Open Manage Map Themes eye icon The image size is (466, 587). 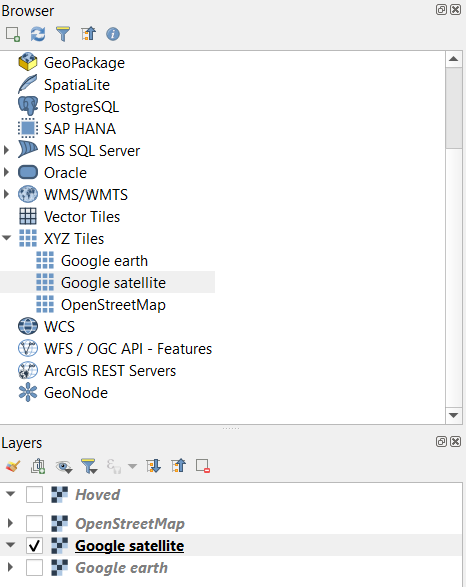(x=64, y=467)
